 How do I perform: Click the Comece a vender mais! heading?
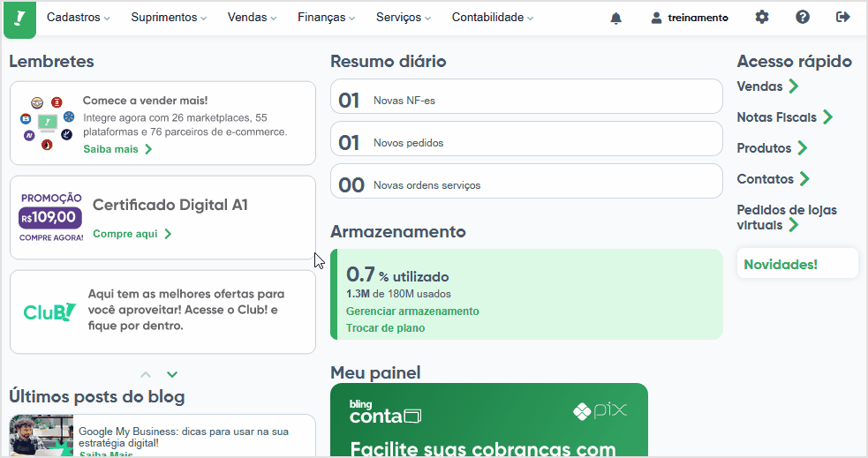click(x=145, y=101)
